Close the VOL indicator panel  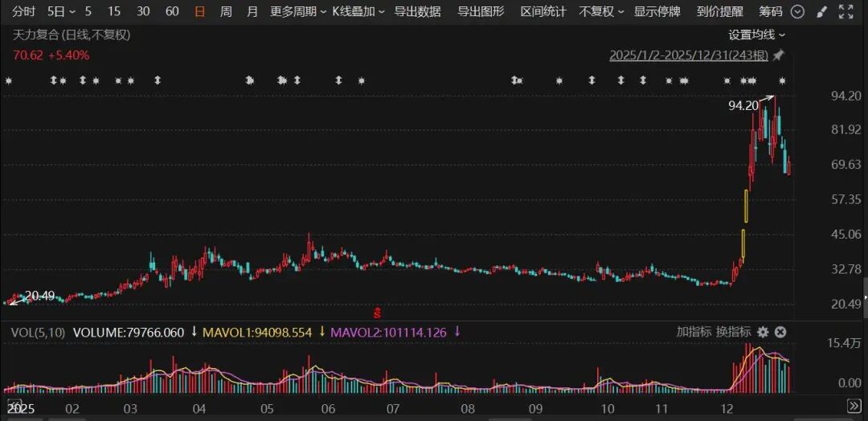tap(780, 332)
